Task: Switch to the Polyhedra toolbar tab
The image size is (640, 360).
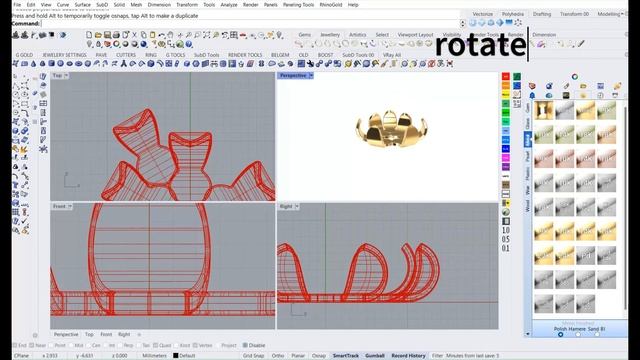Action: click(513, 14)
